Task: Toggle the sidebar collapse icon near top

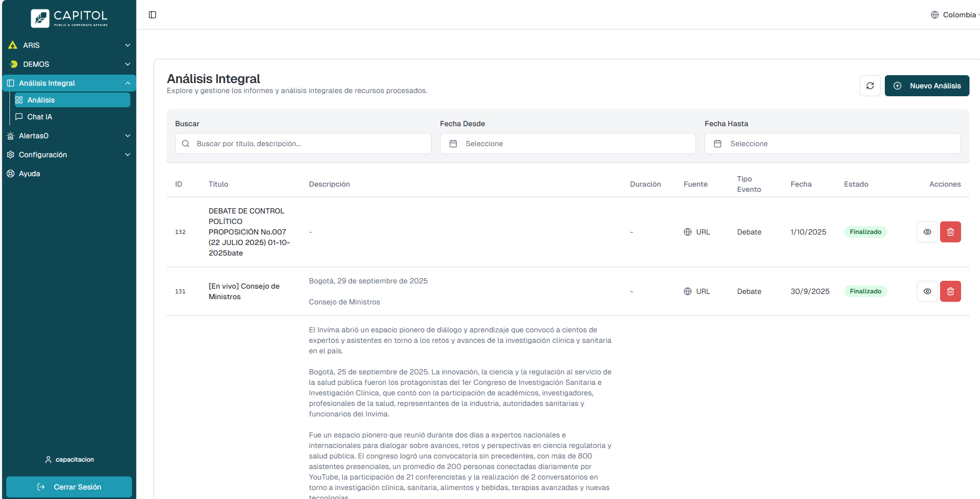Action: point(152,15)
